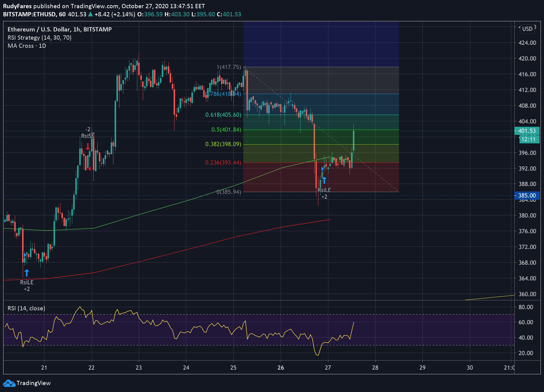Click the TradingView cloud logo icon
Image resolution: width=544 pixels, height=392 pixels.
coord(9,383)
